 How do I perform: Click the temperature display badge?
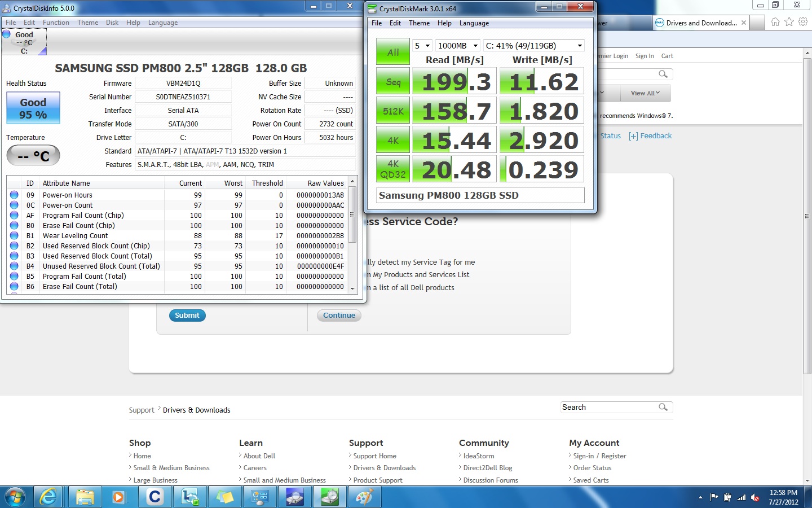click(x=33, y=156)
